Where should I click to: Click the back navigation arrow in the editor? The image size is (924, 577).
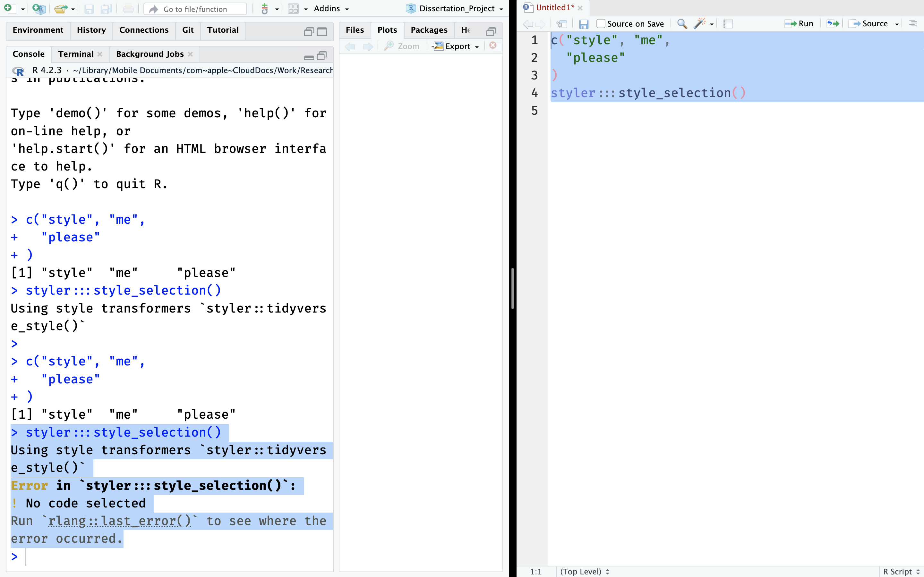pos(528,24)
